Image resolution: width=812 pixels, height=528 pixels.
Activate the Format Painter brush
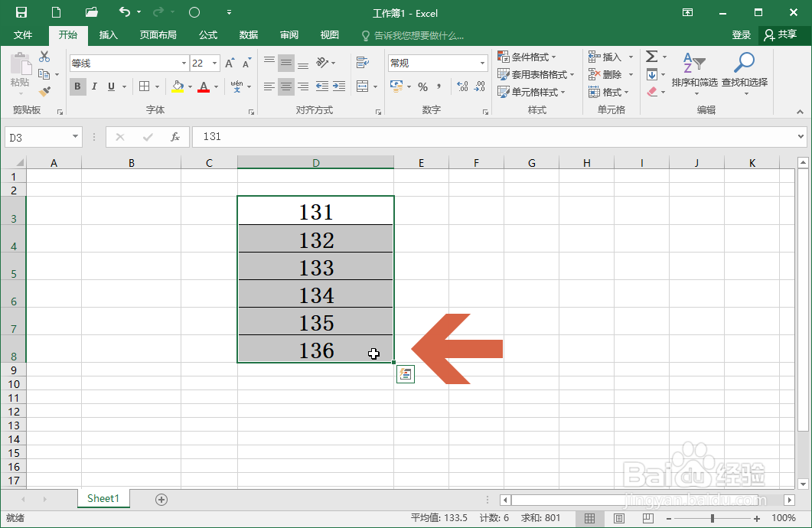pyautogui.click(x=44, y=92)
